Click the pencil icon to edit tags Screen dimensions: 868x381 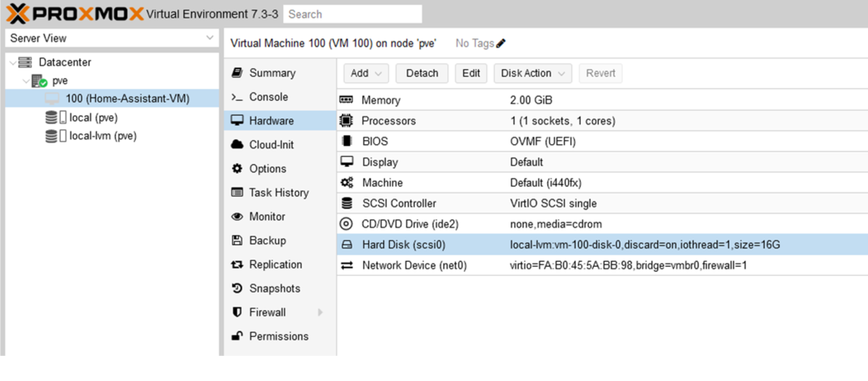click(501, 43)
